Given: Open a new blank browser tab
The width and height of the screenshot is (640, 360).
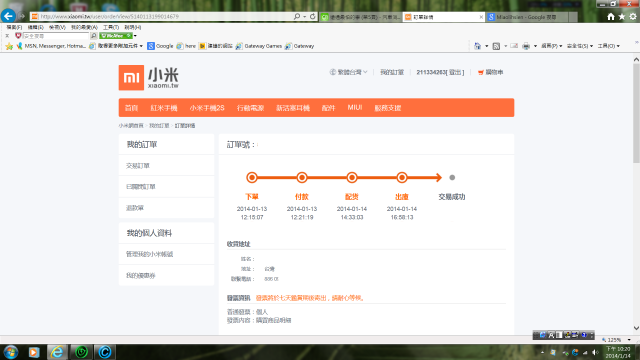Looking at the screenshot, I should 573,17.
